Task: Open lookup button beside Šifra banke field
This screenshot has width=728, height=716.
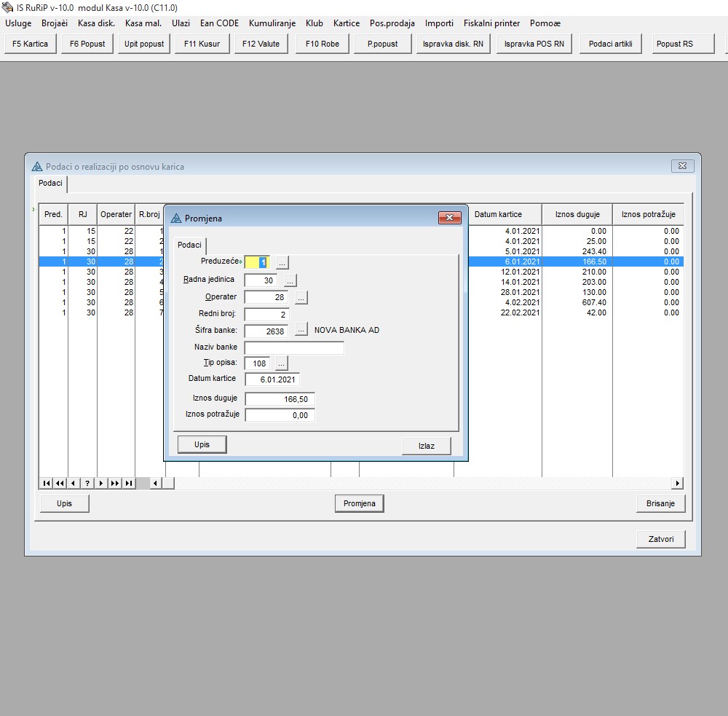Action: point(301,330)
